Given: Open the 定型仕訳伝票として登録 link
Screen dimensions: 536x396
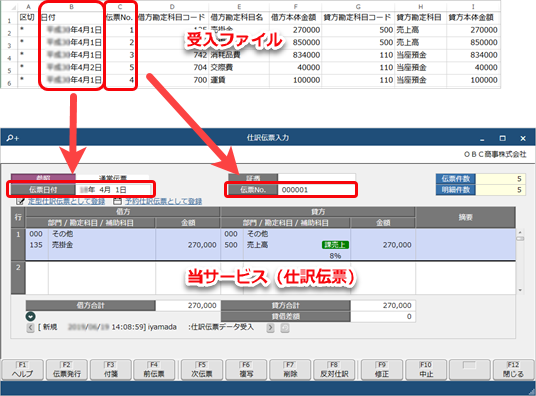Looking at the screenshot, I should point(66,201).
